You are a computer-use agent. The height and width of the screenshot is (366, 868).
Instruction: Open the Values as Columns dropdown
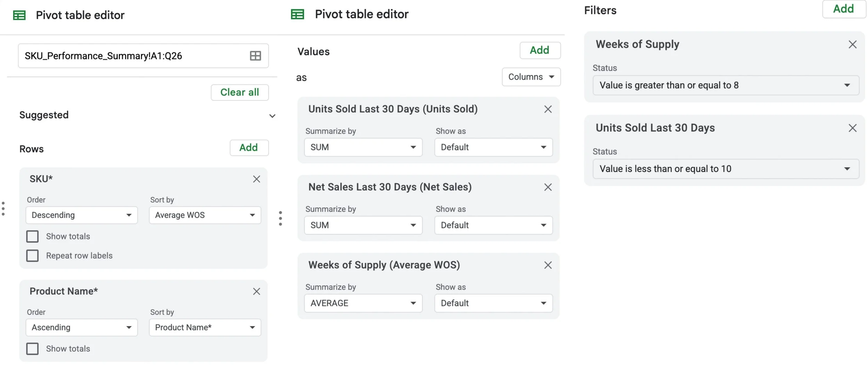pyautogui.click(x=531, y=77)
